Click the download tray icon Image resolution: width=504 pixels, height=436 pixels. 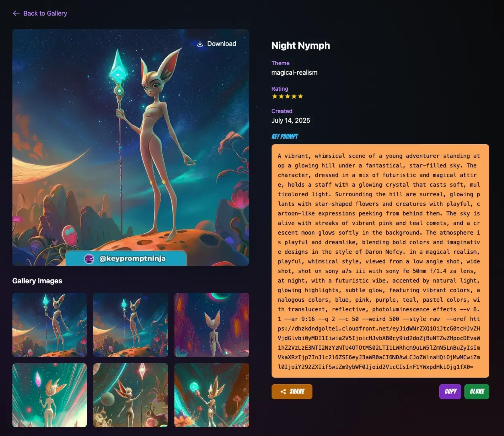[x=200, y=44]
